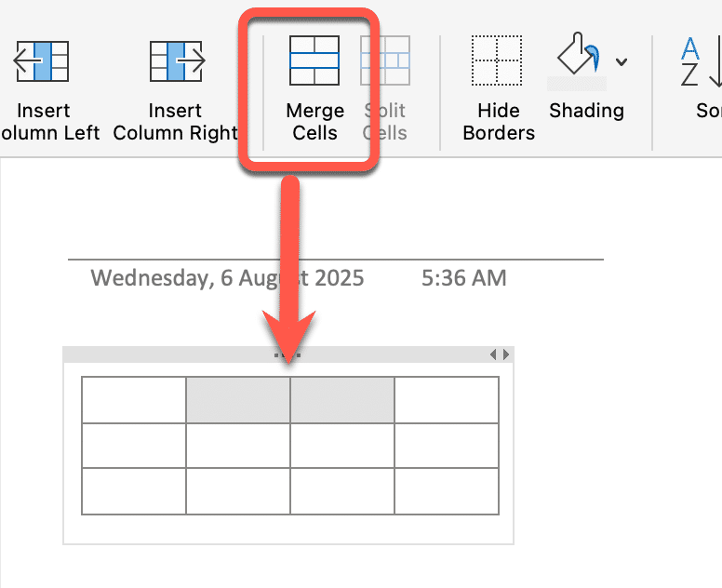Click the Hide Borders text label
The image size is (722, 588).
tap(499, 122)
